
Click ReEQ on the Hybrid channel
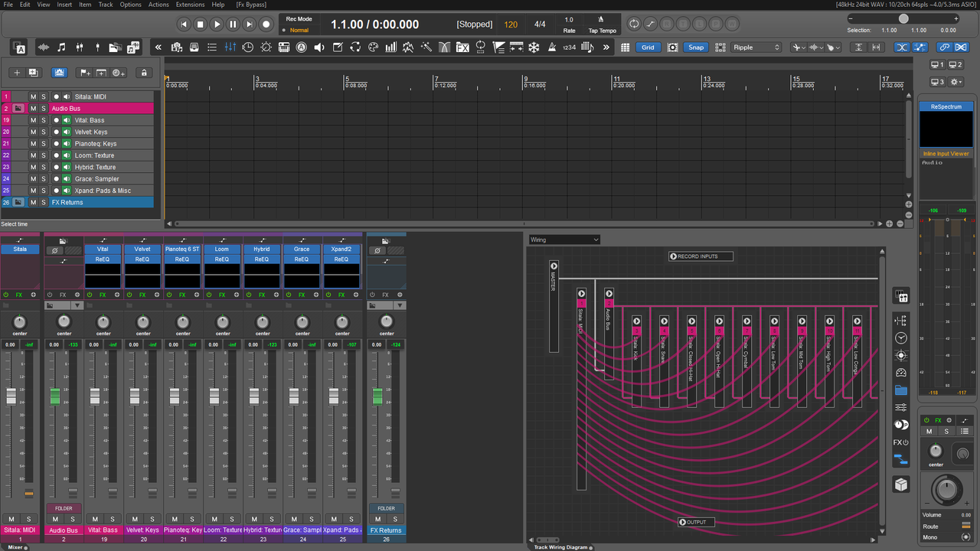click(x=262, y=259)
